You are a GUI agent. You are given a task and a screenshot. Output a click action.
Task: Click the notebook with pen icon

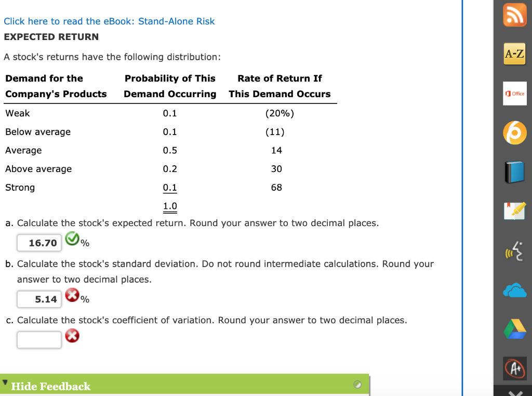(x=515, y=212)
